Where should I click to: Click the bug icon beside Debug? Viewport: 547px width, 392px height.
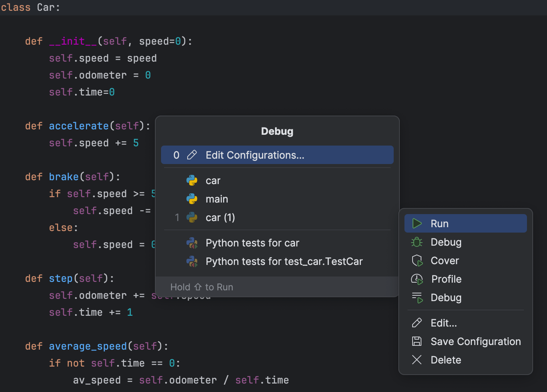pyautogui.click(x=417, y=242)
